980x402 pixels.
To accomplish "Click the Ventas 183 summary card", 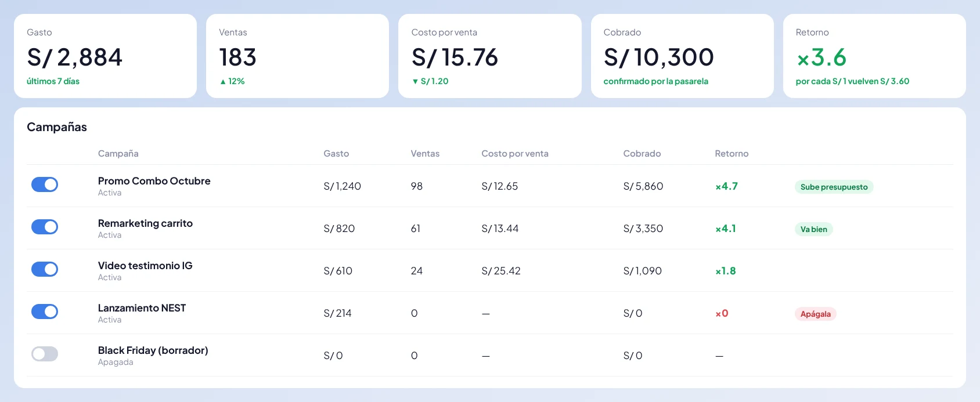I will click(297, 56).
